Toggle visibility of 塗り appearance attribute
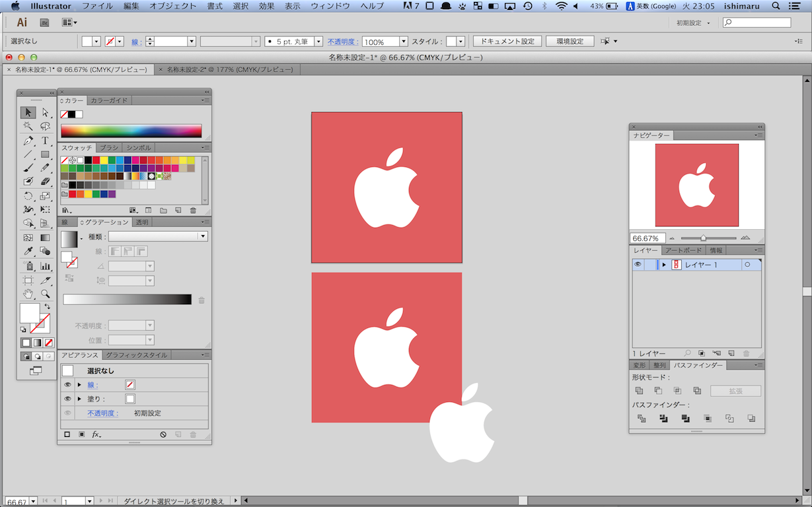812x507 pixels. [x=67, y=399]
